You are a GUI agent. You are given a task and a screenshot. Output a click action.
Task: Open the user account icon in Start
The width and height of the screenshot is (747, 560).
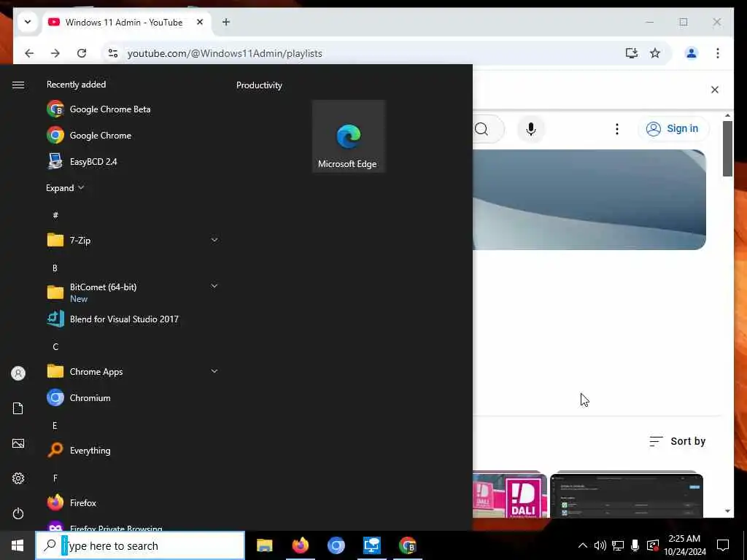pos(18,373)
